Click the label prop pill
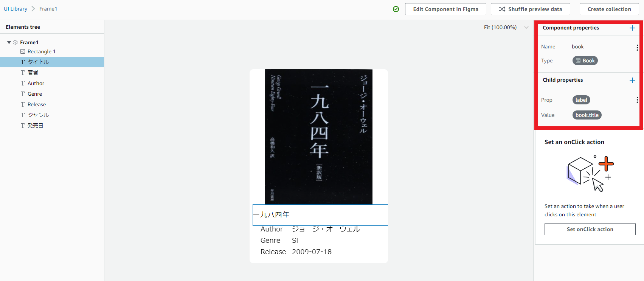Viewport: 644px width, 281px height. point(581,100)
